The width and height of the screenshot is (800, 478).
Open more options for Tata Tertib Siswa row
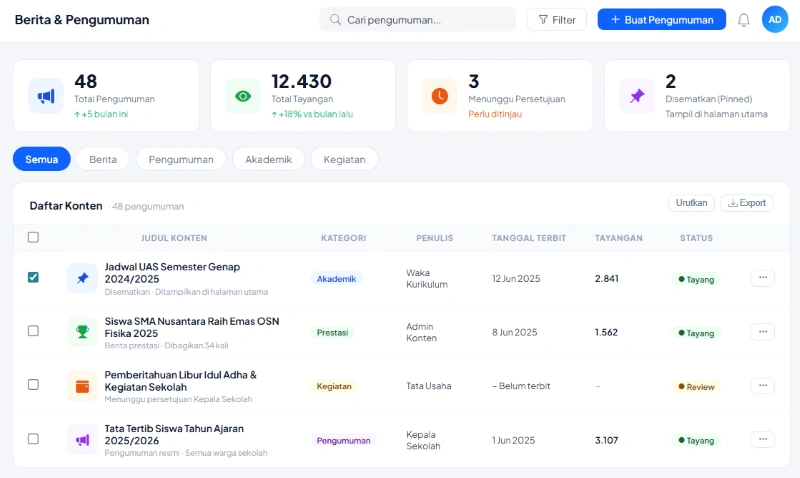point(762,439)
